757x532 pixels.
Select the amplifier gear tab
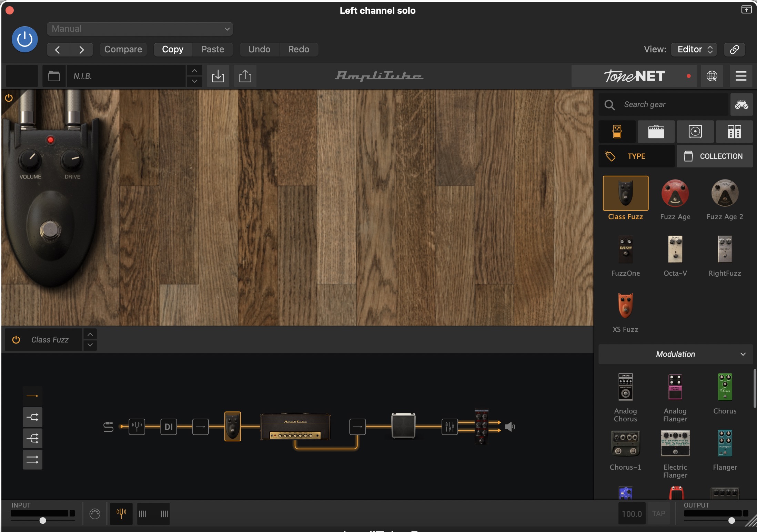coord(656,132)
